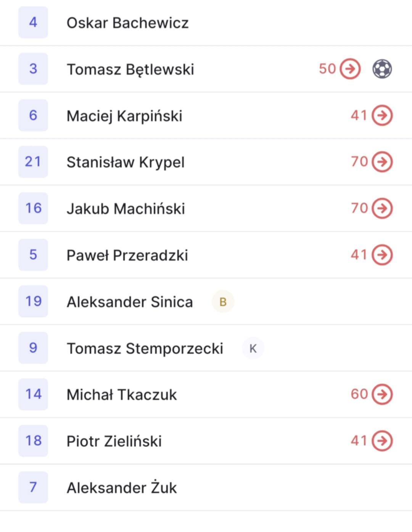The width and height of the screenshot is (412, 532).
Task: Click the K captain badge for Stemporzecki
Action: 253,348
